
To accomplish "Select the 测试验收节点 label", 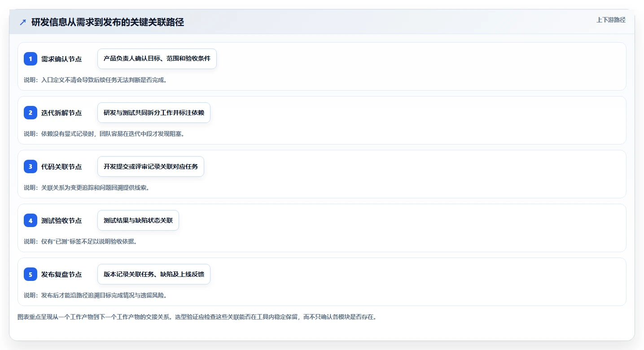I will tap(61, 220).
